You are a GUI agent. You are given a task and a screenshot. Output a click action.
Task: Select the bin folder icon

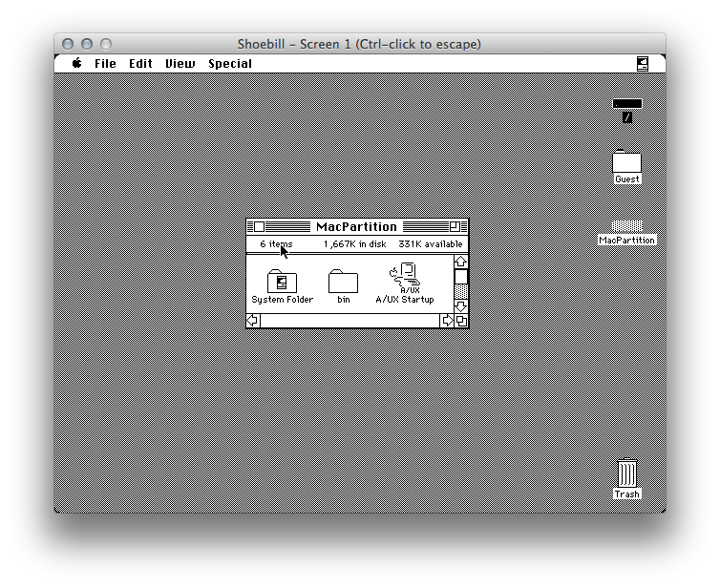(x=343, y=281)
